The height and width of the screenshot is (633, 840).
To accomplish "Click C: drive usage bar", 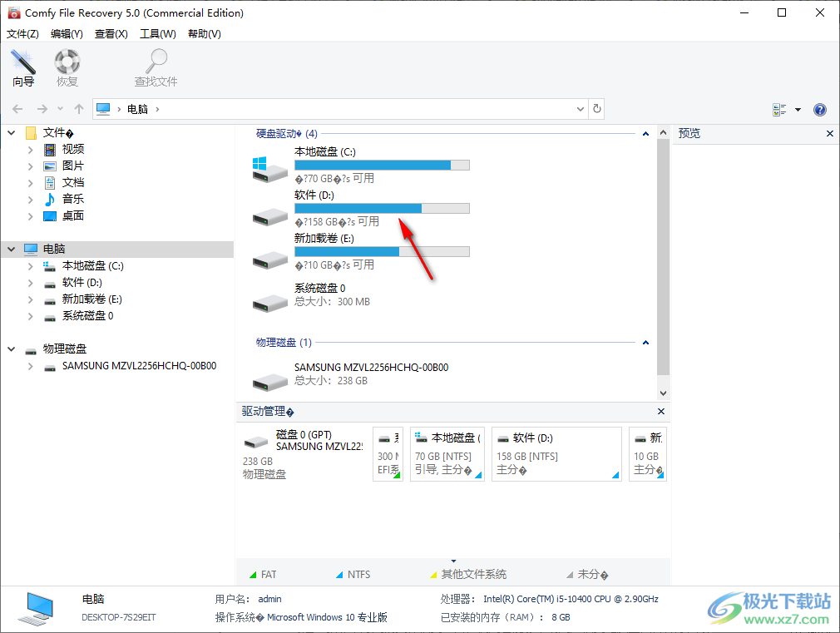I will tap(382, 165).
